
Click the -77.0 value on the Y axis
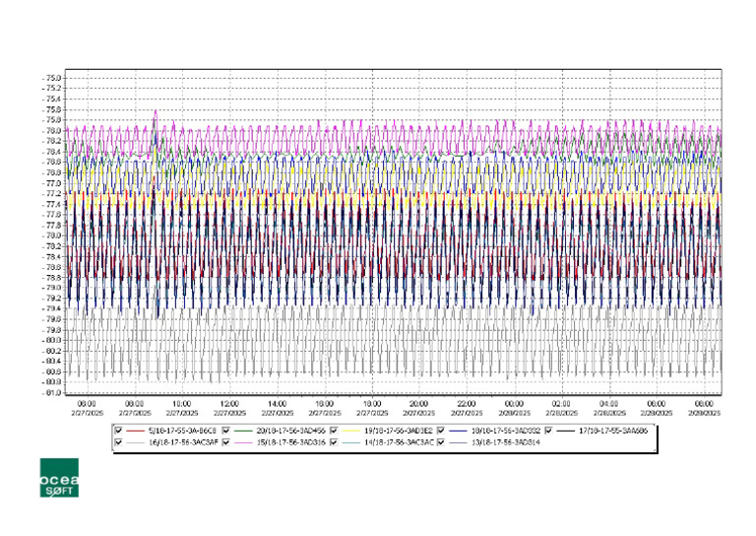pos(53,183)
